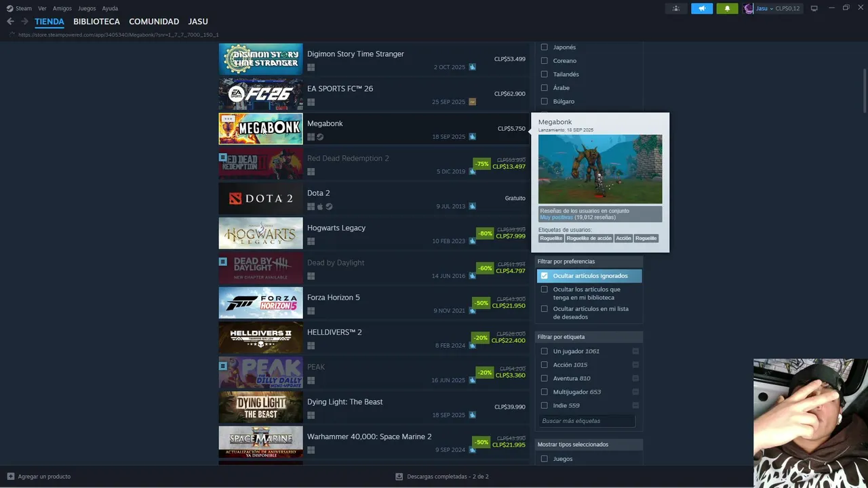This screenshot has width=868, height=488.
Task: Click the Roguelike de acción tag in popup
Action: coord(589,239)
